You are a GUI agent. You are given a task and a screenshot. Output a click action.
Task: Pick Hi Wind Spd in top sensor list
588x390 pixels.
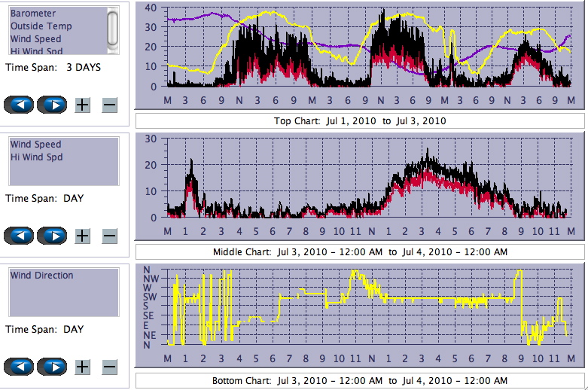tap(35, 50)
